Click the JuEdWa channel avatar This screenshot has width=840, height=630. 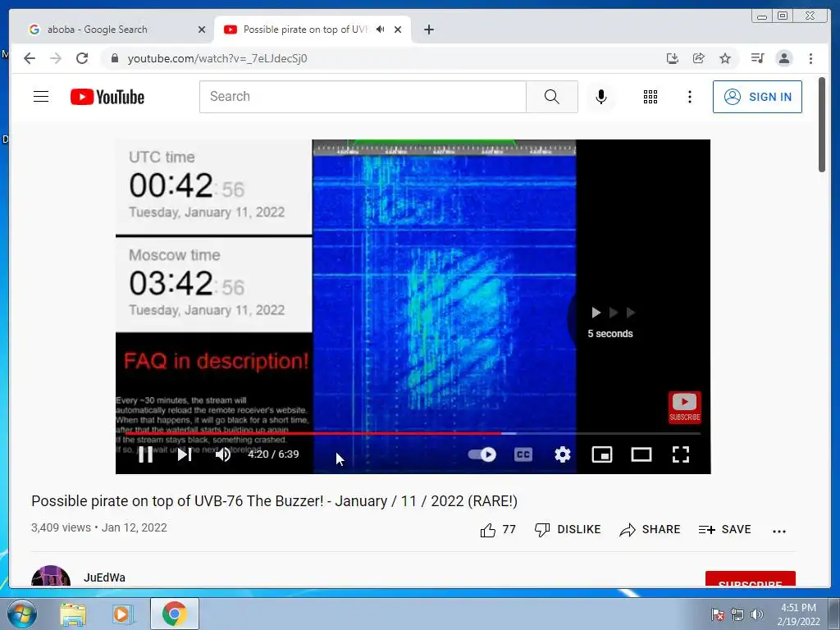[x=51, y=577]
